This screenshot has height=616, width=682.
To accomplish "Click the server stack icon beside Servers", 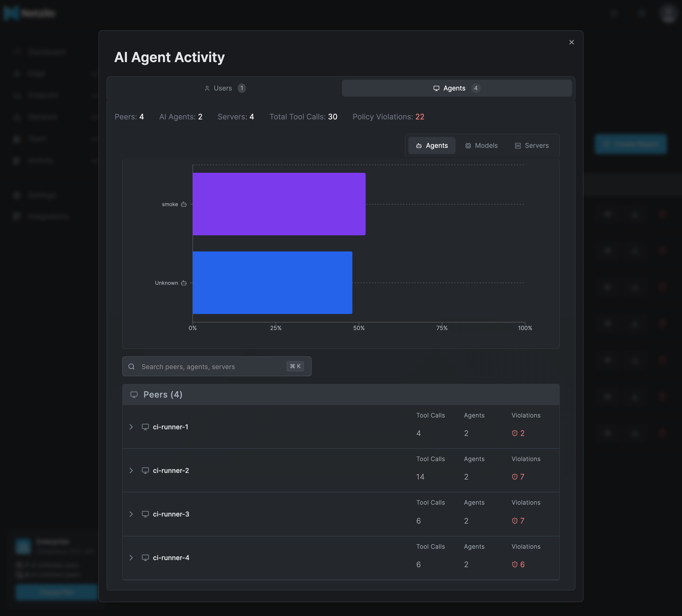I will tap(518, 145).
